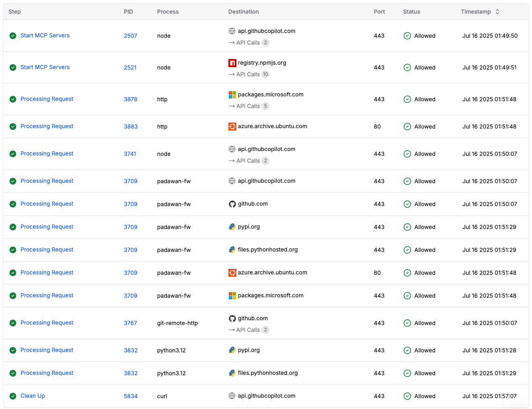Click the Process column header
532x409 pixels.
click(x=168, y=12)
